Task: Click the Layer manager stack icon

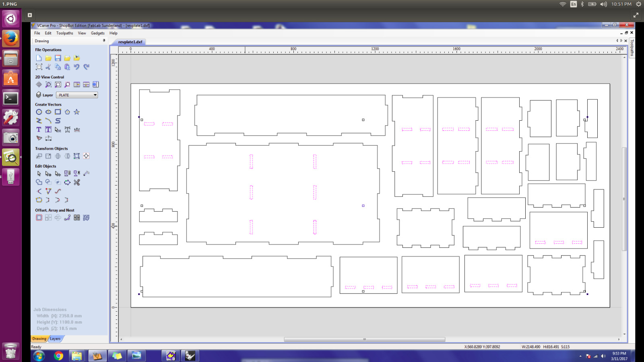Action: click(x=39, y=95)
